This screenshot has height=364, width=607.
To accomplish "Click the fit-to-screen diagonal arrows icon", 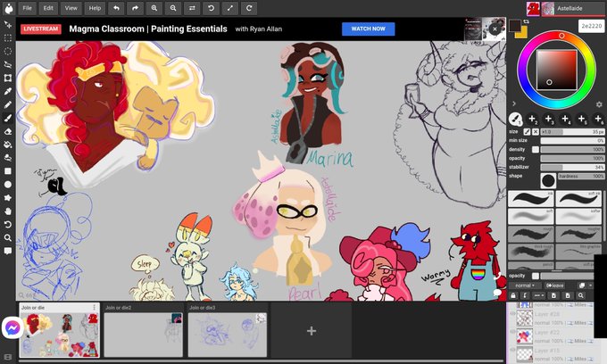I will 230,8.
